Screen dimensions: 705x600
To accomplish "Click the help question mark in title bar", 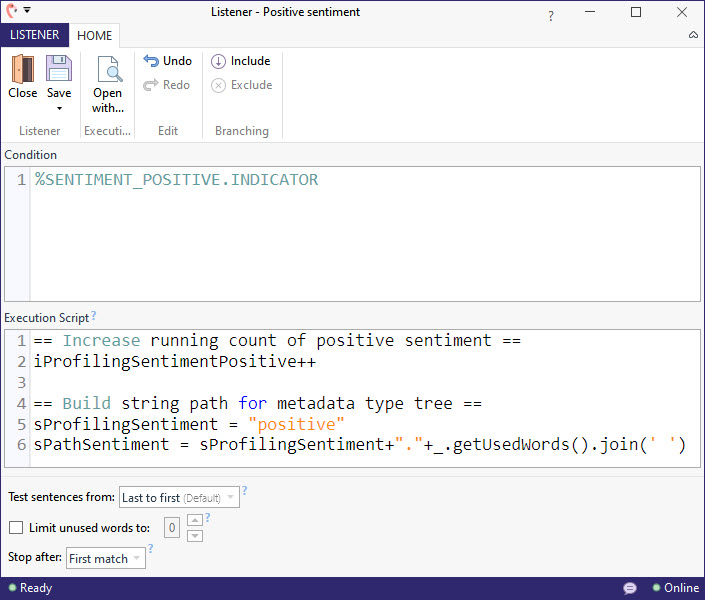I will (551, 17).
